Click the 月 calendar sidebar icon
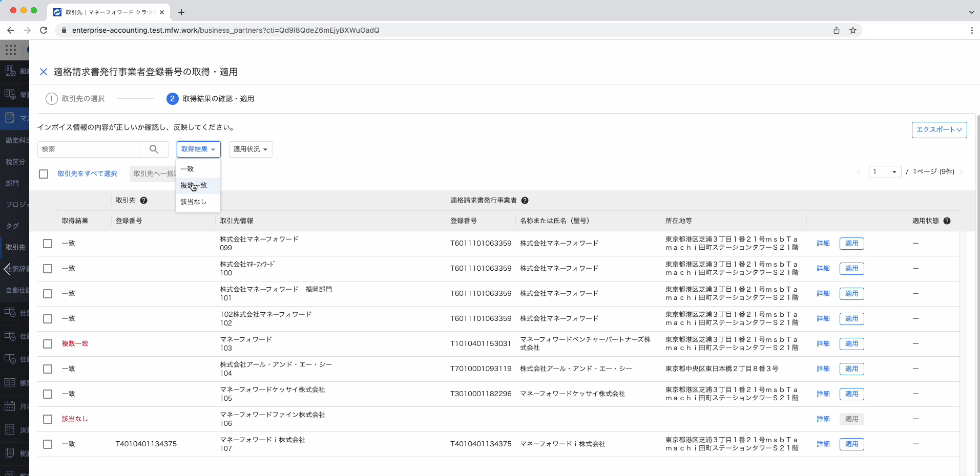 (10, 406)
